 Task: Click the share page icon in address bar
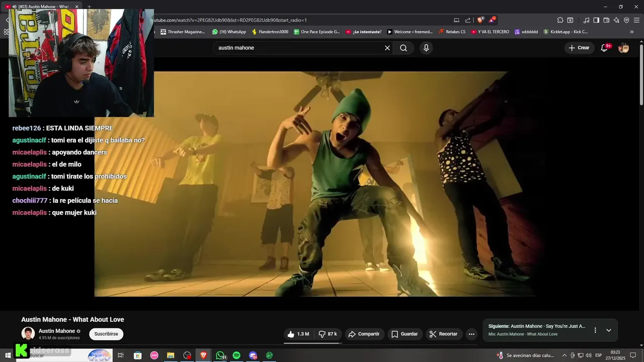(468, 20)
